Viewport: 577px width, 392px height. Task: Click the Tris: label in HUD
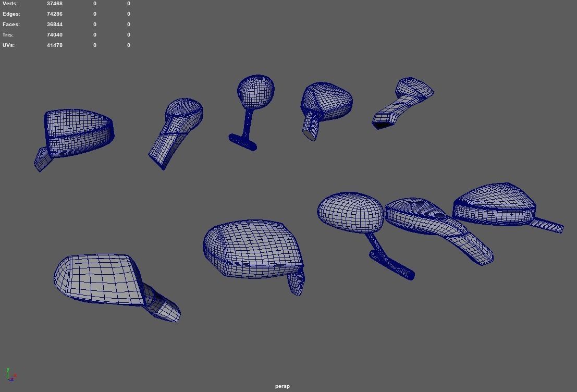click(8, 34)
